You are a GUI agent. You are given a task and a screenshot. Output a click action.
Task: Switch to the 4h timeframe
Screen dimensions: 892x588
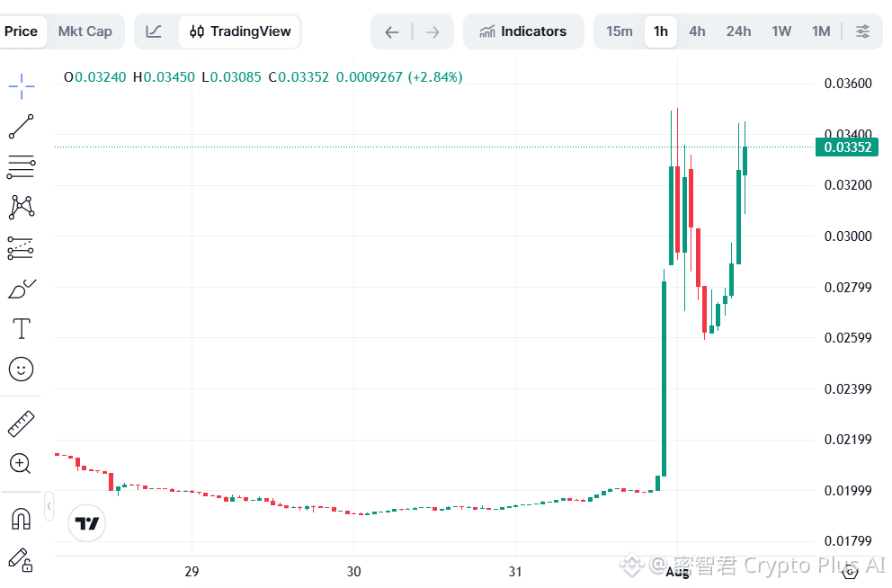[x=697, y=31]
